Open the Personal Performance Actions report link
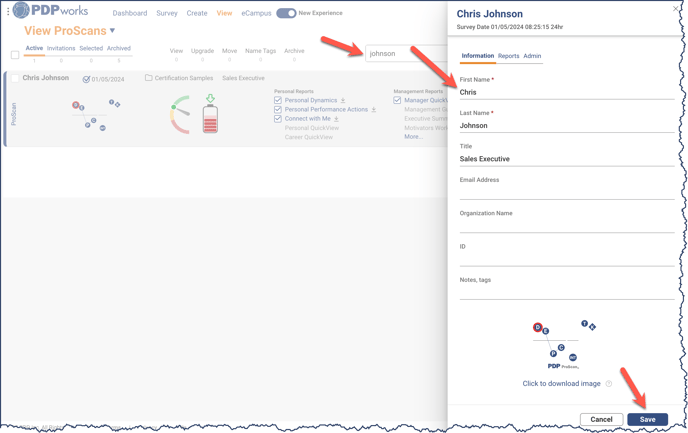This screenshot has height=433, width=688. [x=326, y=110]
